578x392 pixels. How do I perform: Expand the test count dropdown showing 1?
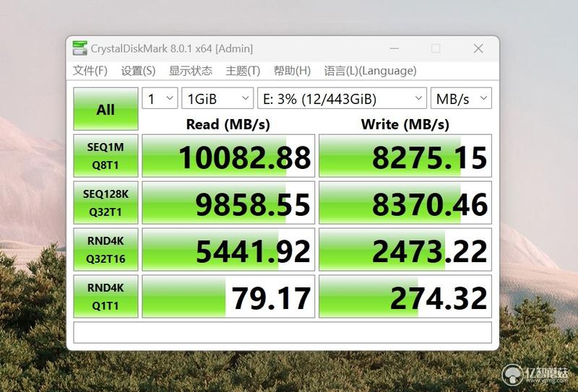(x=160, y=98)
